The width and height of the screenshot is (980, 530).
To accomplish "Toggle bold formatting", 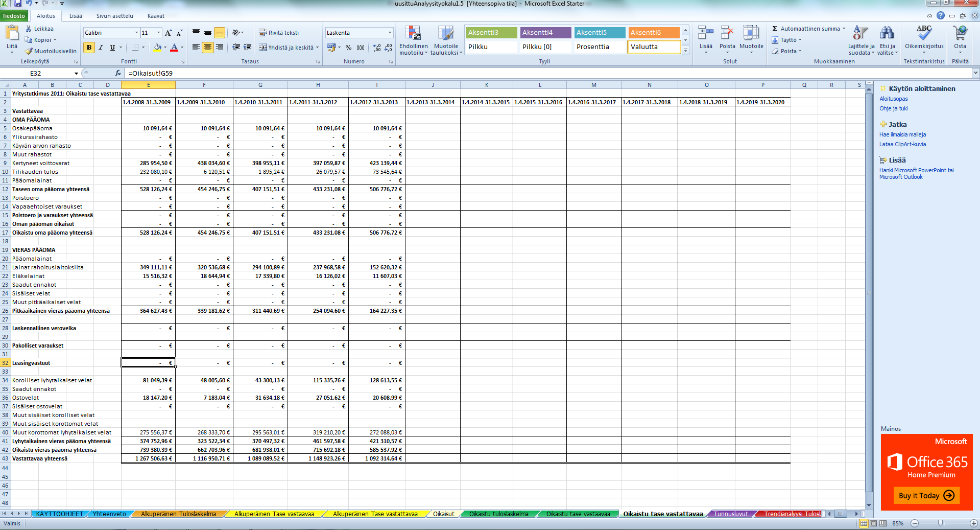I will click(x=89, y=48).
